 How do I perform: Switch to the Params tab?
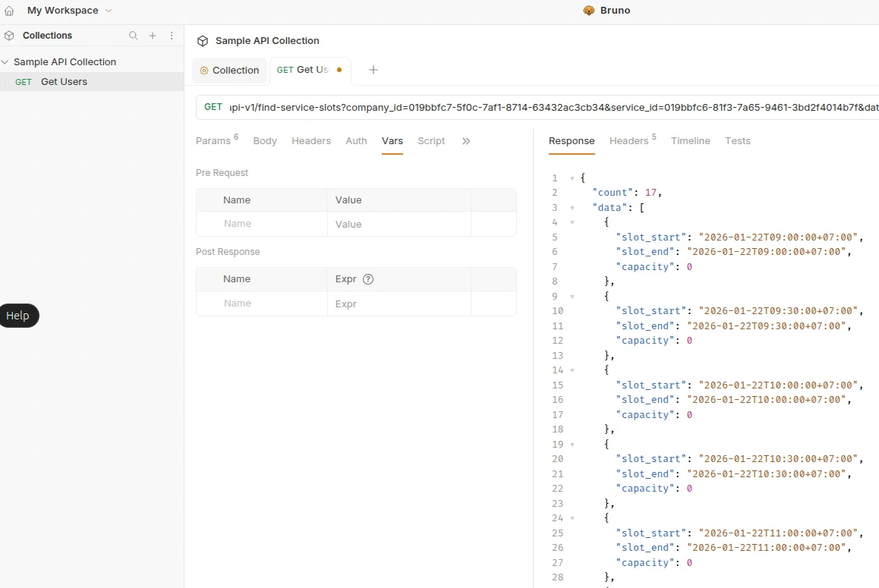point(213,141)
